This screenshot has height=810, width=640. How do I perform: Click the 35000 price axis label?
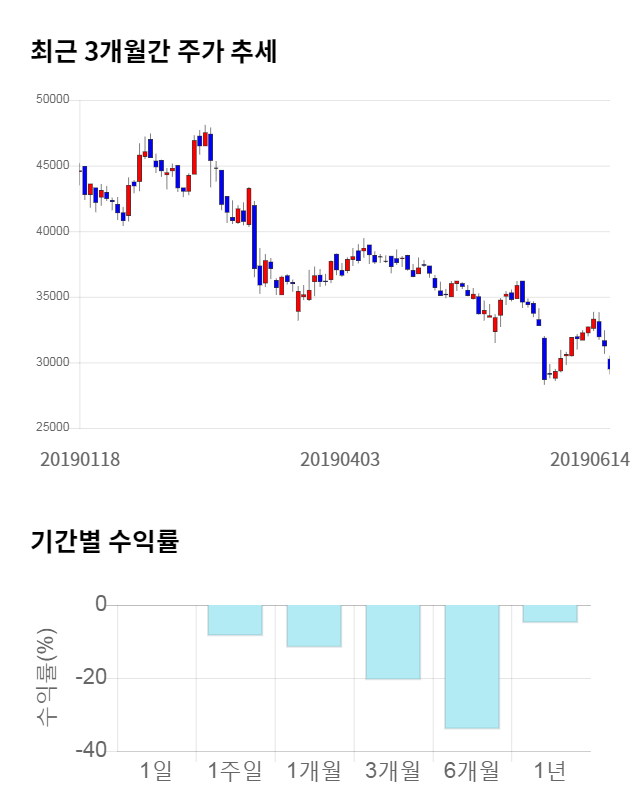[x=51, y=297]
